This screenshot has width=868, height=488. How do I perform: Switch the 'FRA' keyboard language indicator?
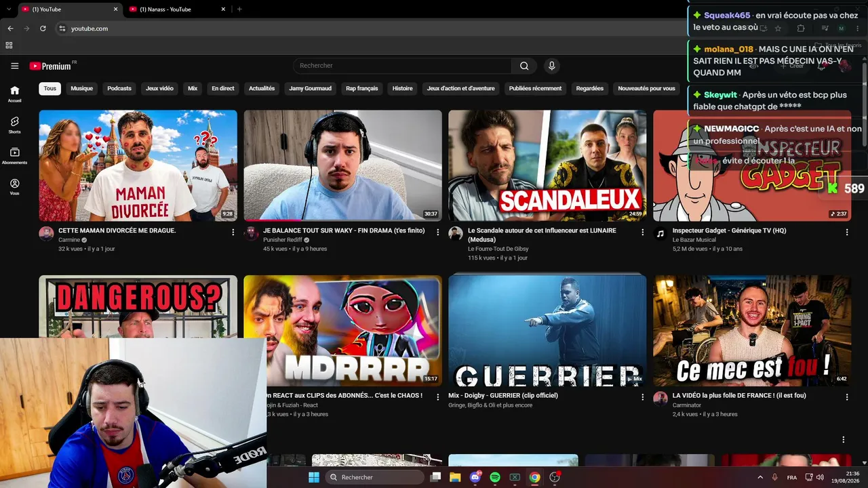click(x=792, y=477)
